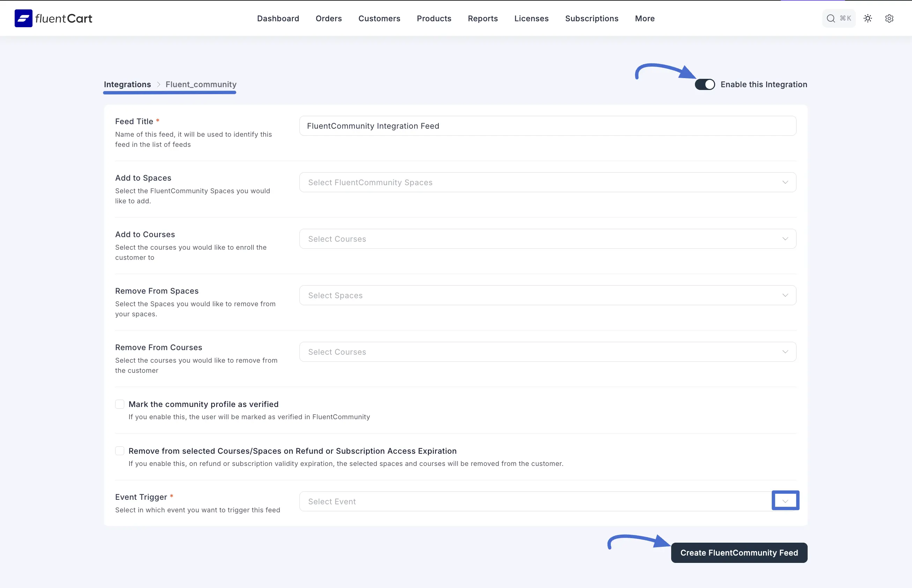
Task: Go to the Dashboard menu
Action: coord(278,18)
